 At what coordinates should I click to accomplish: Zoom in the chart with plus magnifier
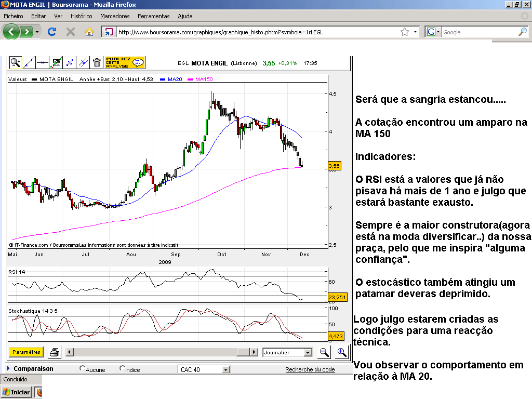pos(341,352)
